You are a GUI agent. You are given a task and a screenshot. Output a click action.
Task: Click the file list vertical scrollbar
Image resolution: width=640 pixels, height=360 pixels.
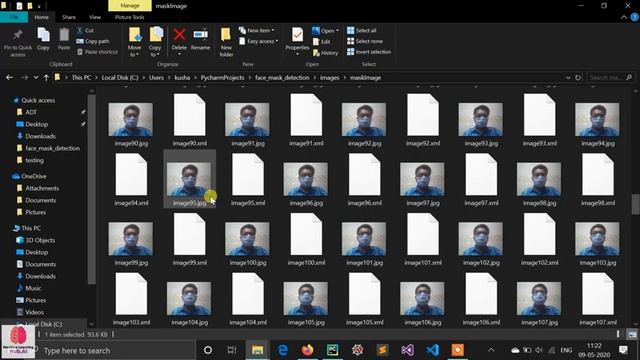tap(635, 204)
